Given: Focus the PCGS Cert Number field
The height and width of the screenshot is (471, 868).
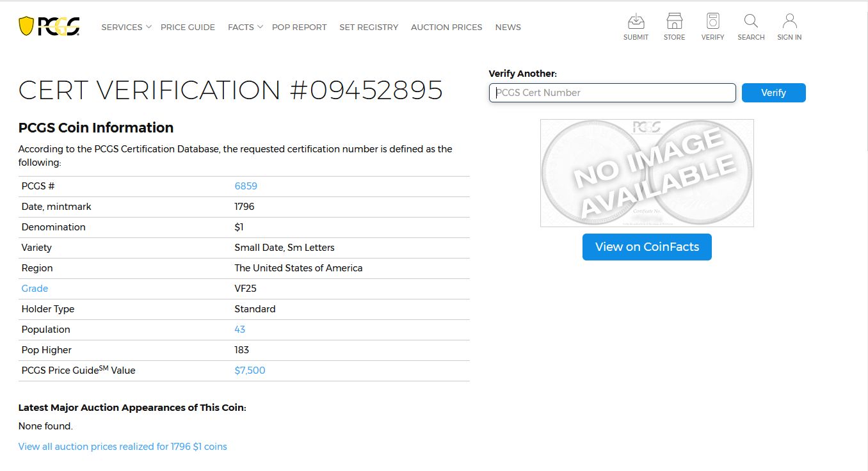Looking at the screenshot, I should click(x=612, y=93).
